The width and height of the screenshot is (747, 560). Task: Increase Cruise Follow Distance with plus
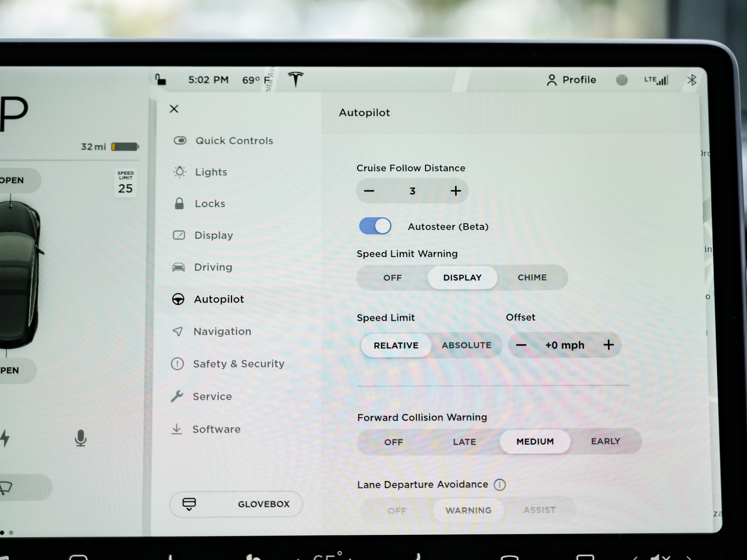456,191
